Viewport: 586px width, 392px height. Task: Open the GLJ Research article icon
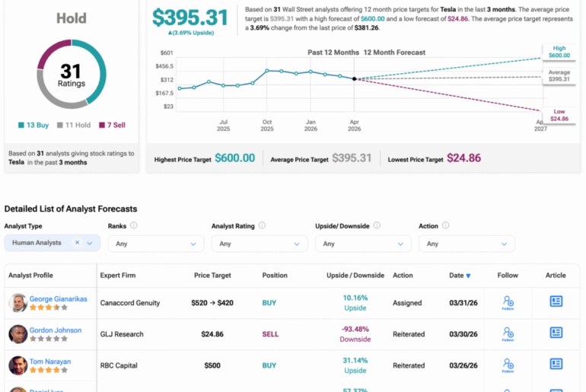coord(556,333)
